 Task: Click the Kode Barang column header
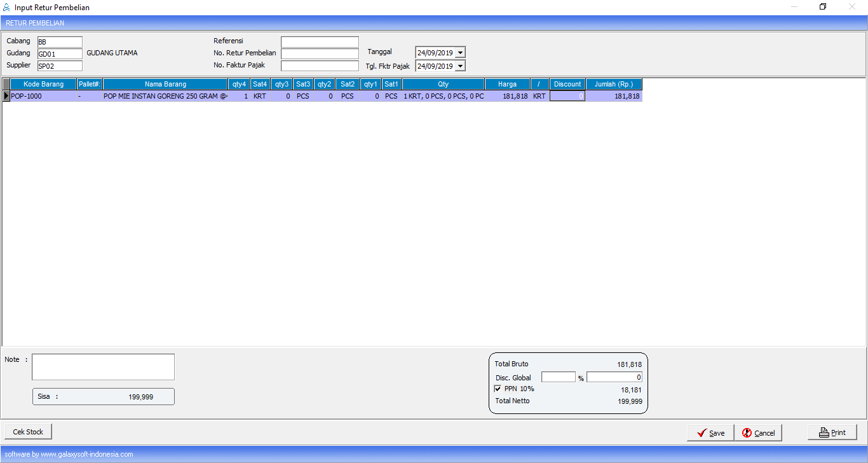(43, 84)
